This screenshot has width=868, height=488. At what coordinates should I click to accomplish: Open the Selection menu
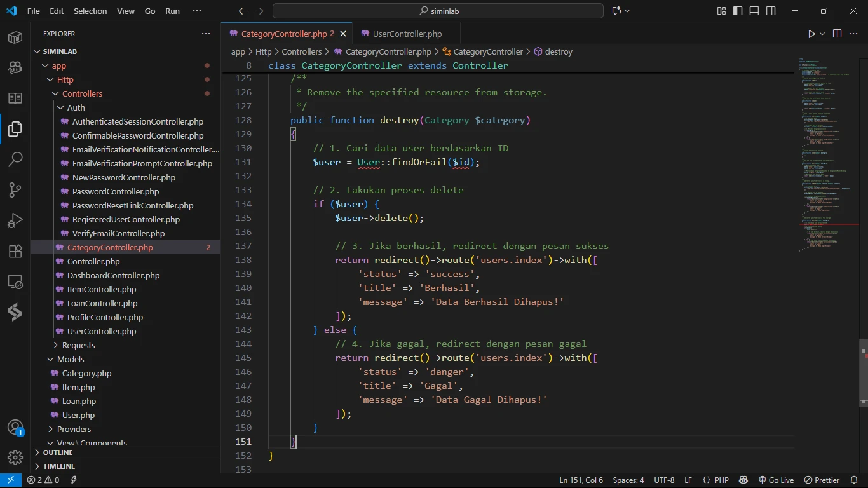[90, 11]
